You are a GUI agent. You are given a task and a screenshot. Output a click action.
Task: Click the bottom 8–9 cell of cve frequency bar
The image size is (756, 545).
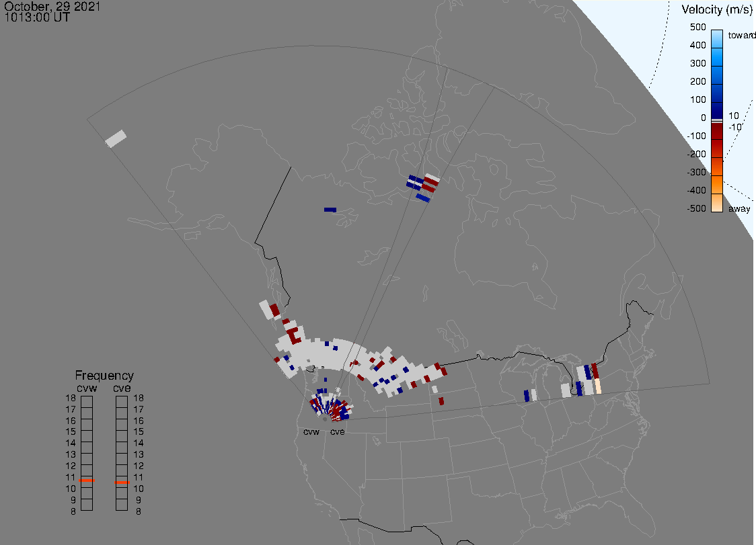click(122, 505)
